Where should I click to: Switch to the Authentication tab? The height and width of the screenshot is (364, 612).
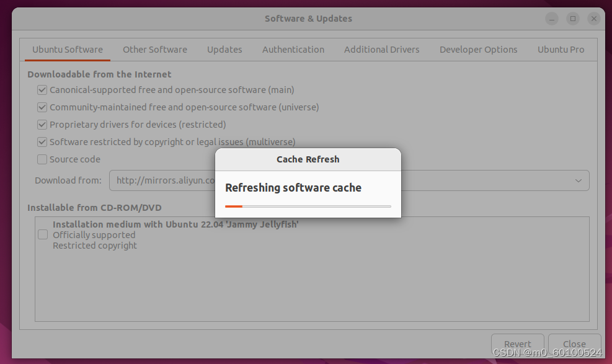pyautogui.click(x=293, y=50)
